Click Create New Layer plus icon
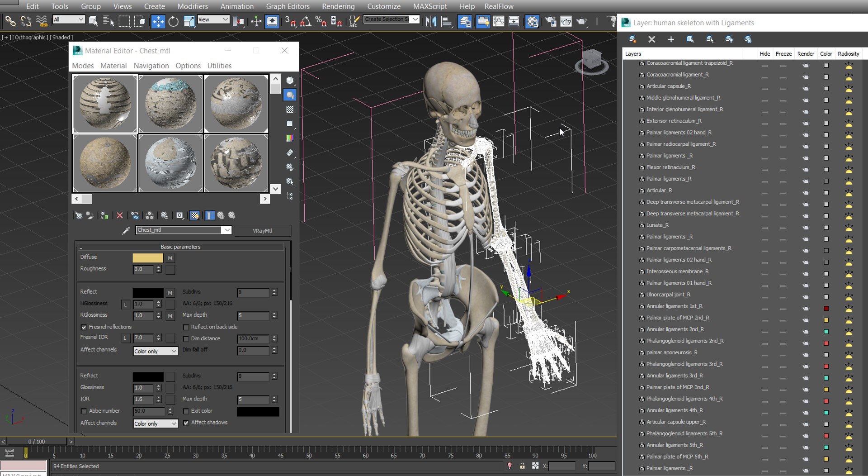The image size is (868, 476). 671,39
